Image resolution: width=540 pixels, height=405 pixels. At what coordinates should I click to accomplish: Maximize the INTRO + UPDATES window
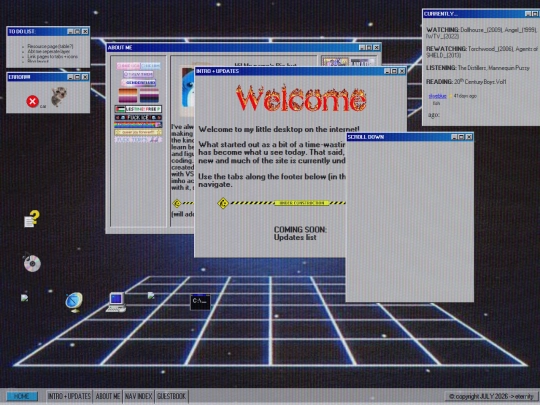click(394, 71)
